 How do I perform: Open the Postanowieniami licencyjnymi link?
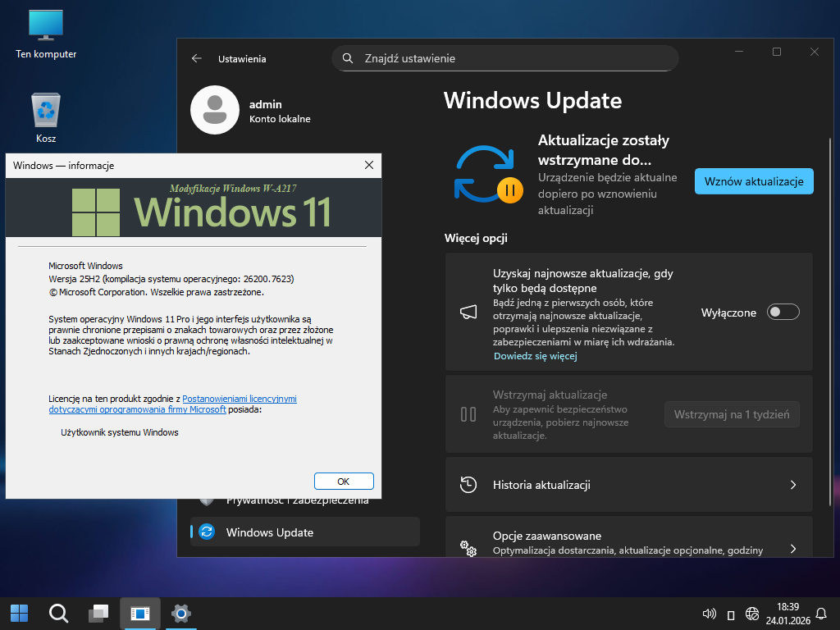coord(239,399)
